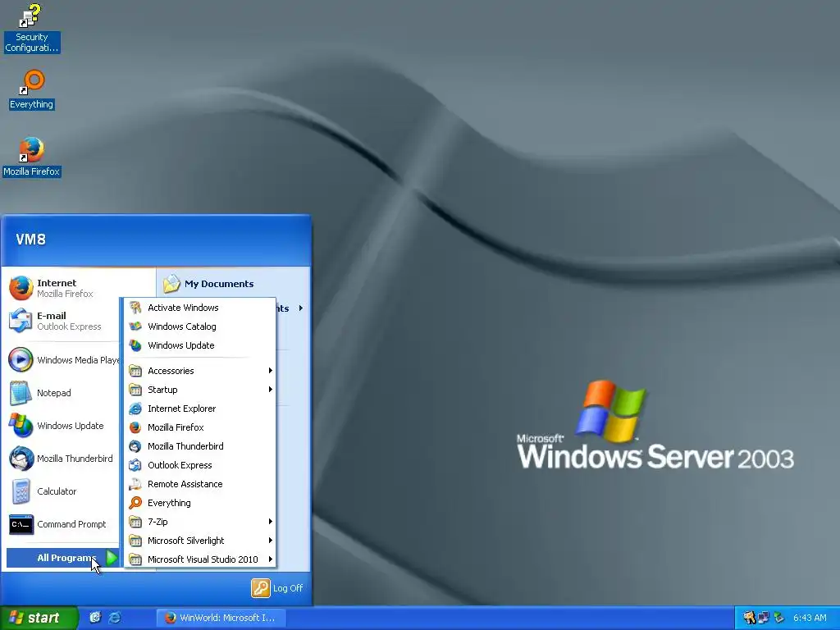Click the All Programs button
The height and width of the screenshot is (630, 840).
pyautogui.click(x=63, y=558)
